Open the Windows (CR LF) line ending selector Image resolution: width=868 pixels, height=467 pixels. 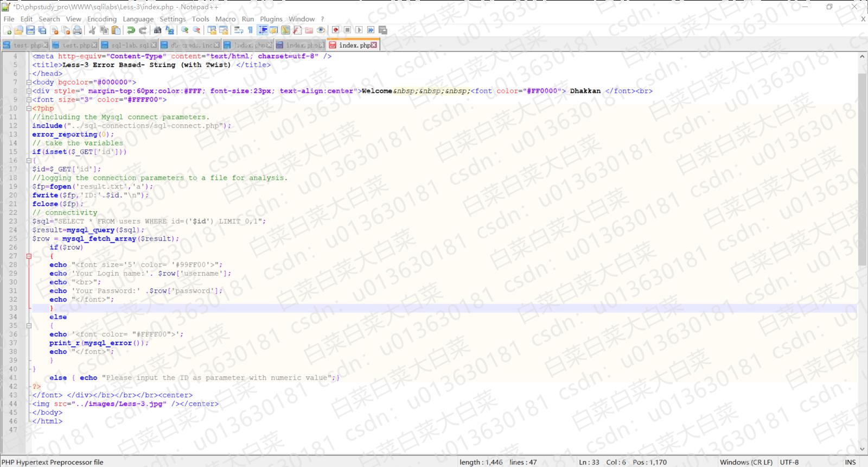tap(746, 462)
